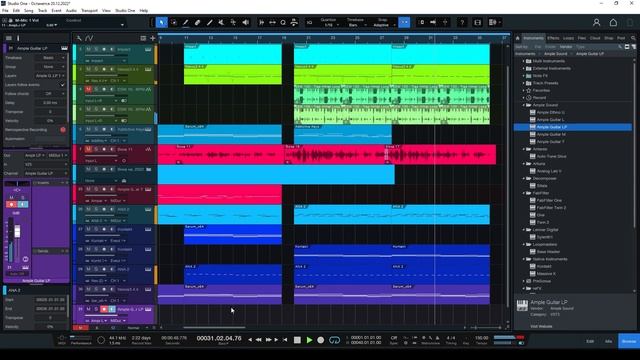Select the Range tool
The height and width of the screenshot is (360, 640).
pyautogui.click(x=174, y=22)
